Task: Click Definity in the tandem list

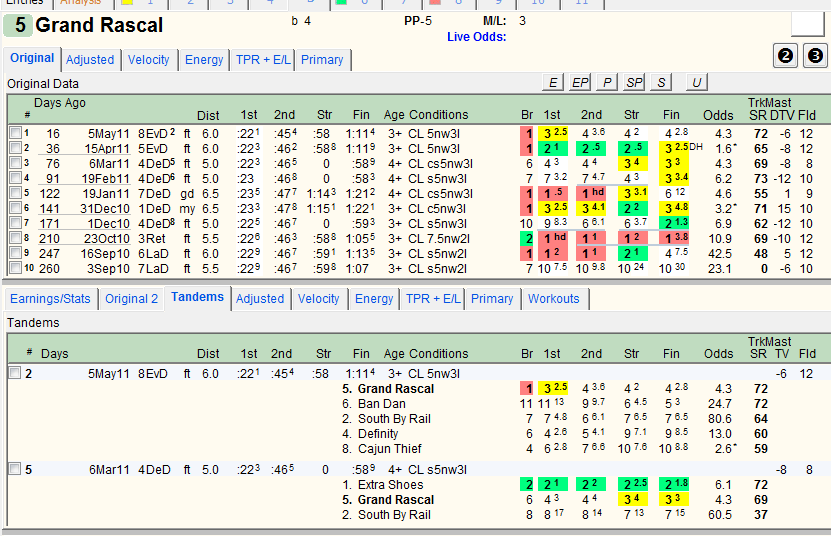Action: point(378,434)
